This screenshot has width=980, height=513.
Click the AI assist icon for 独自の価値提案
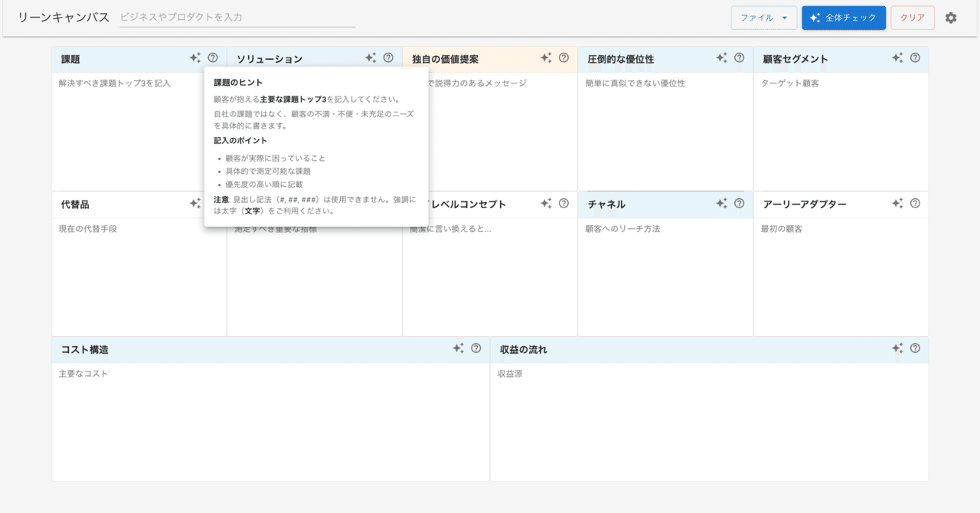(547, 57)
